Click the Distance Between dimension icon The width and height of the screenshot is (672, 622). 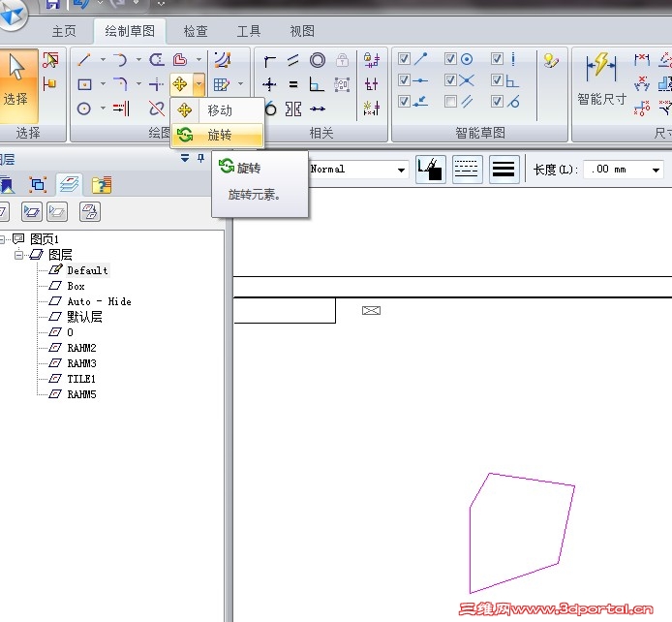coord(642,60)
